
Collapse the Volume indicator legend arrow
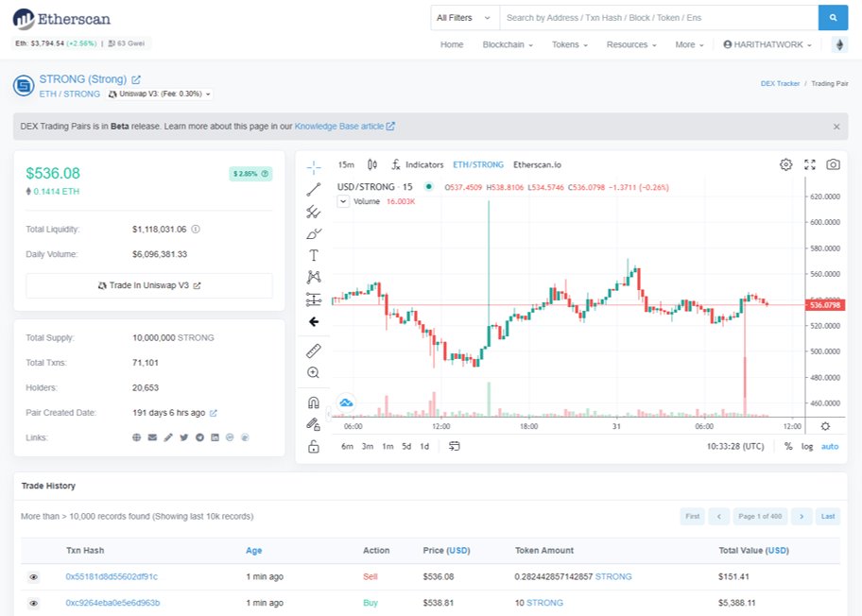(x=342, y=201)
